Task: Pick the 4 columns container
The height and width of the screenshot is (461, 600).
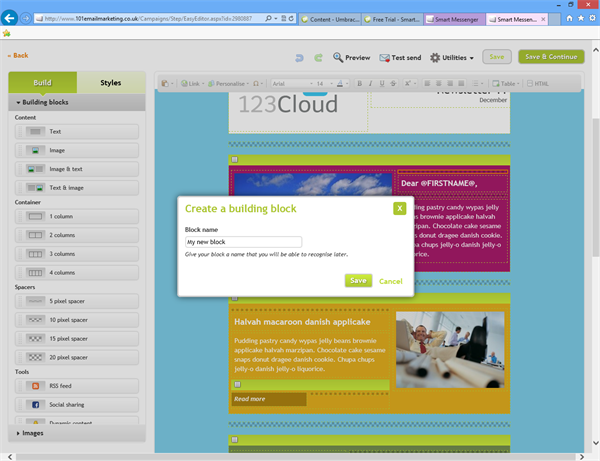Action: click(x=77, y=273)
